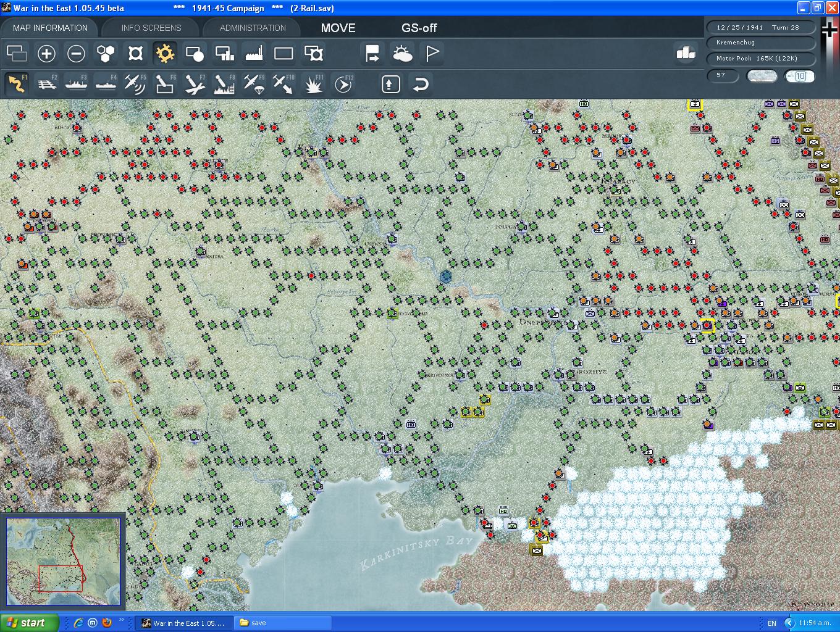Screen dimensions: 840x632
Task: Select the F4 amphibious ship mode icon
Action: (x=106, y=84)
